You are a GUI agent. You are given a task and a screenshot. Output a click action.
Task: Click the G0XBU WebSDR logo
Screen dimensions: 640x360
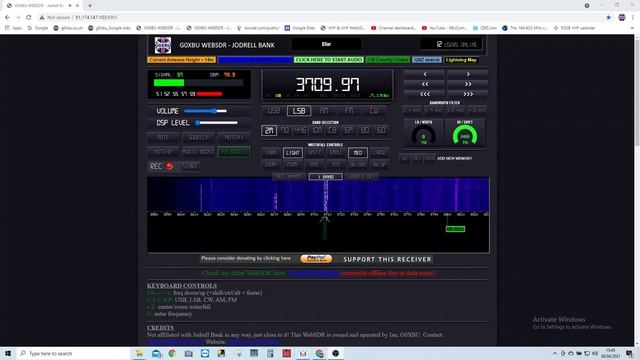163,45
